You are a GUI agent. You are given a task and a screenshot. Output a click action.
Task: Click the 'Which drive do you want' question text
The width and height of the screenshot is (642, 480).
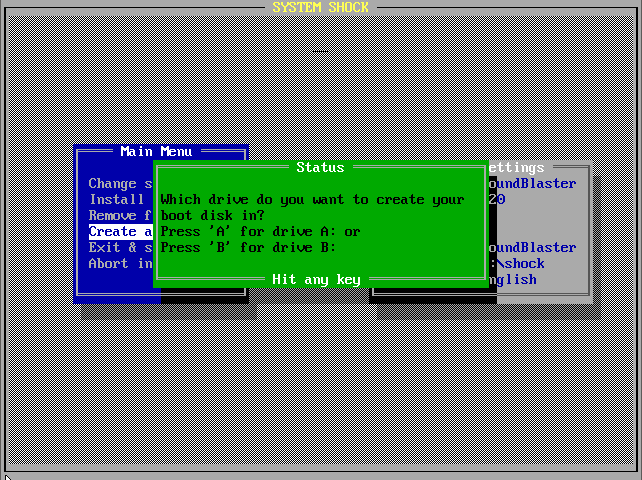point(312,200)
